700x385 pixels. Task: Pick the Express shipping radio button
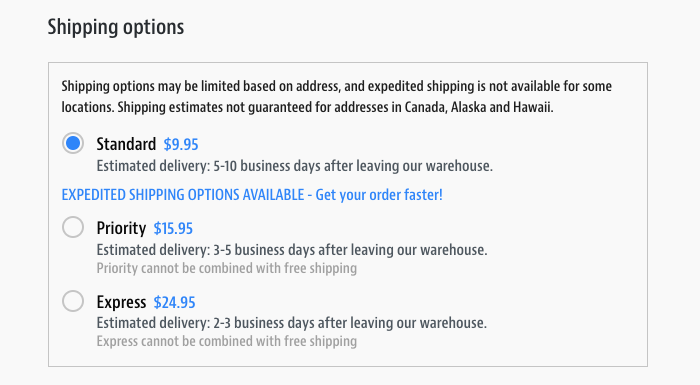pyautogui.click(x=73, y=301)
